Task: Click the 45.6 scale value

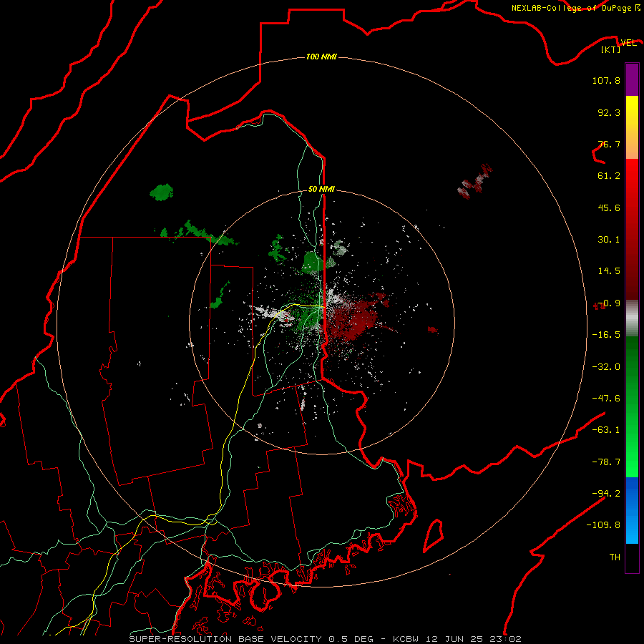Action: tap(609, 208)
